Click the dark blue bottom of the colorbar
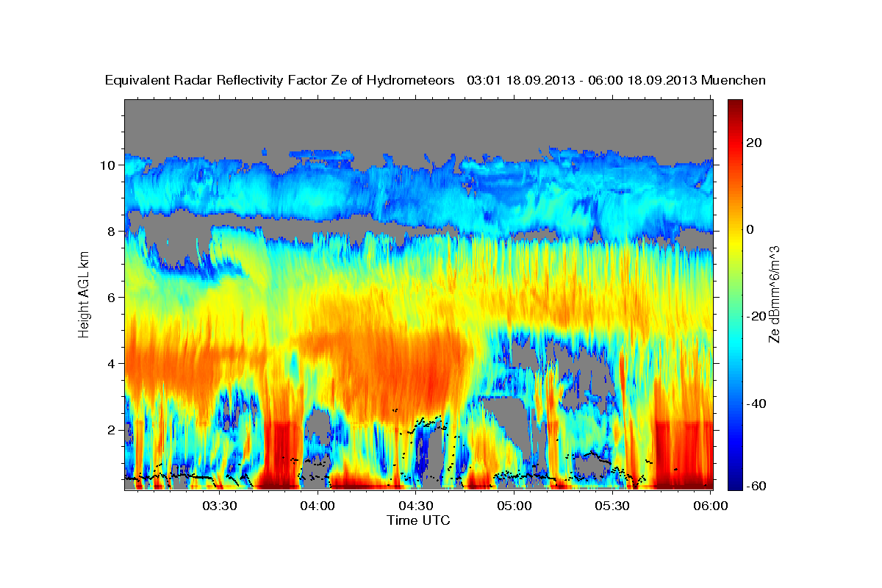 pos(734,483)
